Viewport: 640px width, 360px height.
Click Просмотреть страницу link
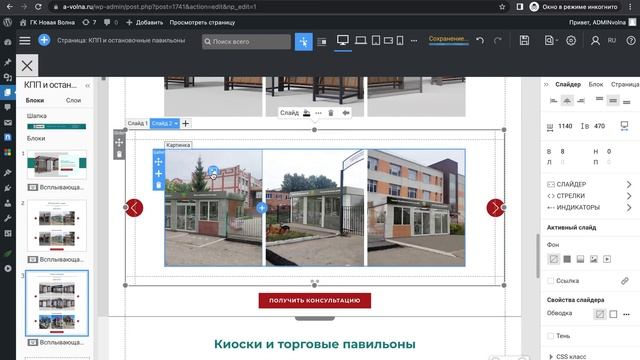coord(202,22)
